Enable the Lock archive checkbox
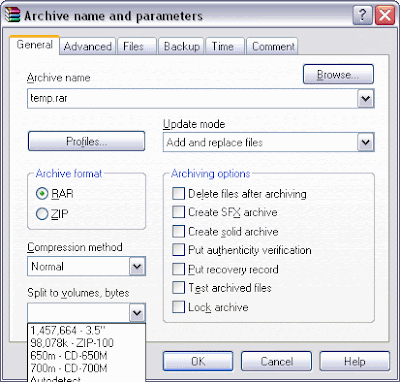Image resolution: width=400 pixels, height=382 pixels. tap(178, 307)
